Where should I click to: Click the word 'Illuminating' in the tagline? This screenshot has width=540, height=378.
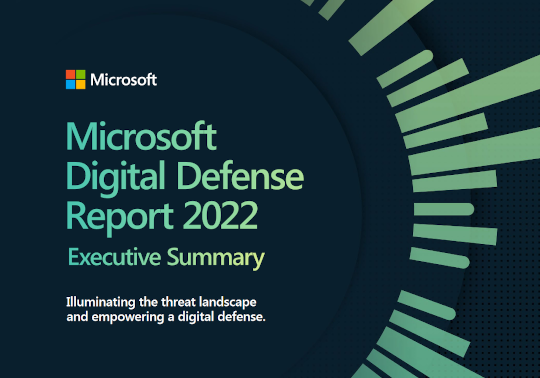(101, 302)
